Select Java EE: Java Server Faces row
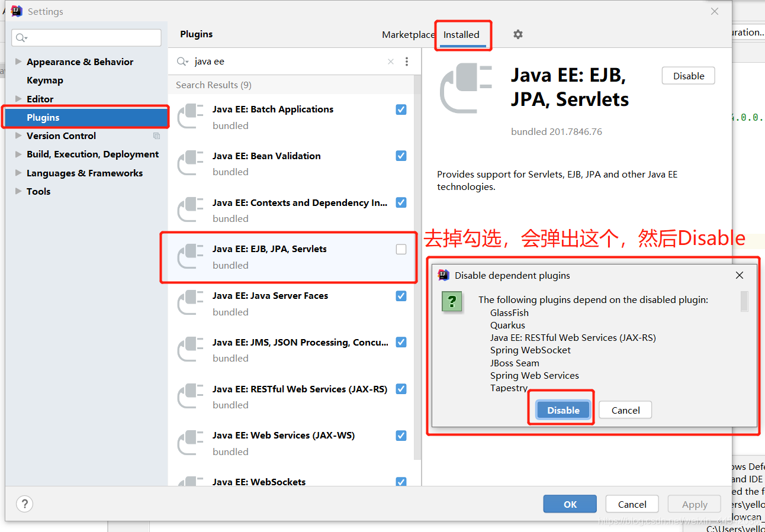The image size is (765, 532). 291,304
